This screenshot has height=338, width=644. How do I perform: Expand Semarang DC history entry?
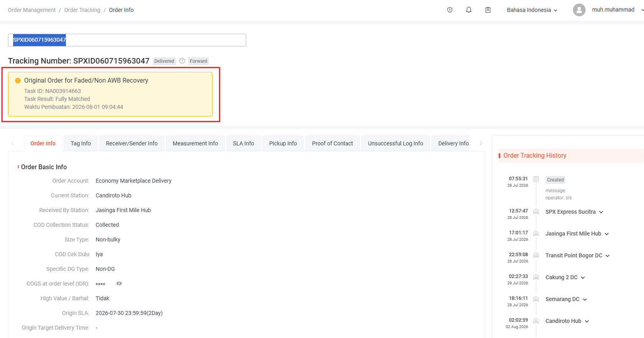(x=585, y=299)
